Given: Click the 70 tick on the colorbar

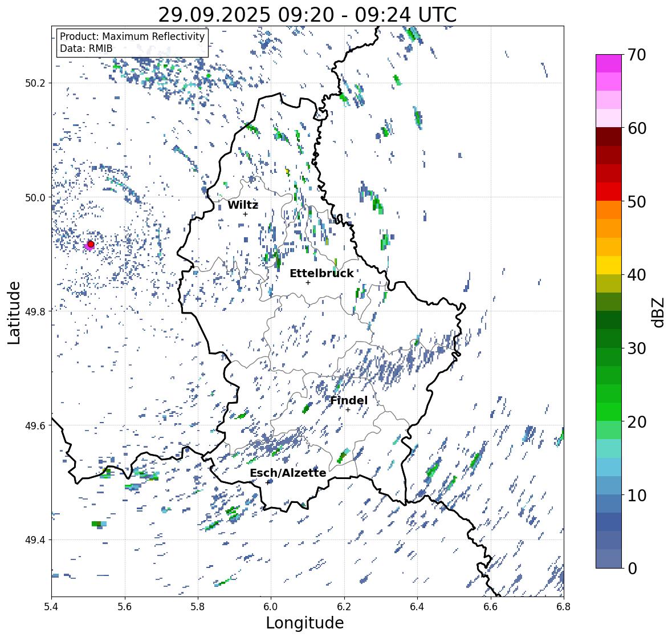Looking at the screenshot, I should coord(637,55).
